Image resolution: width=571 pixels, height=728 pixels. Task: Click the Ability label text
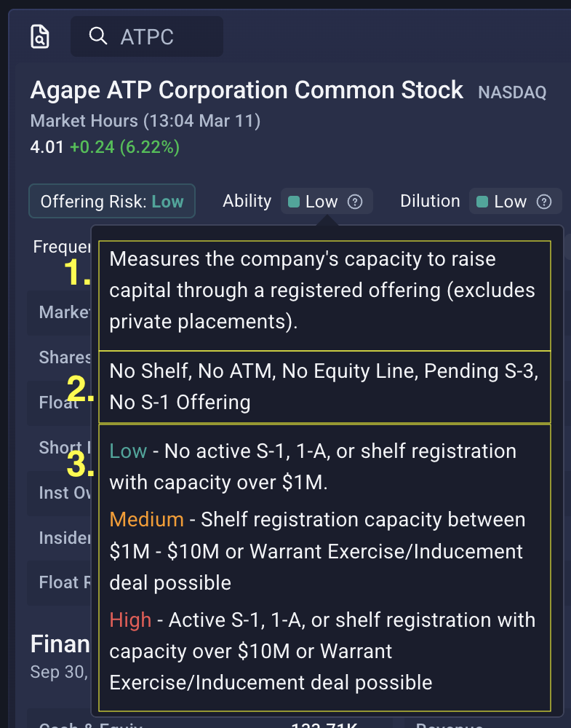click(247, 201)
